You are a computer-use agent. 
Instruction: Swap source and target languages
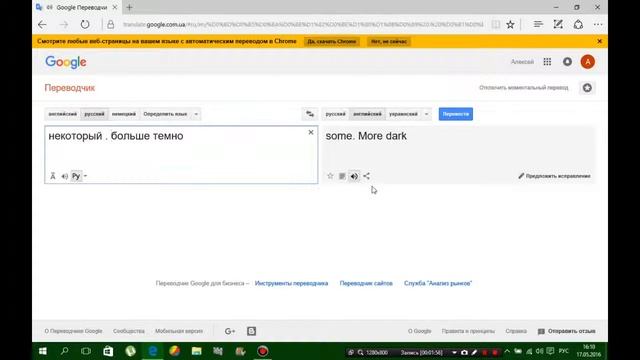click(310, 114)
